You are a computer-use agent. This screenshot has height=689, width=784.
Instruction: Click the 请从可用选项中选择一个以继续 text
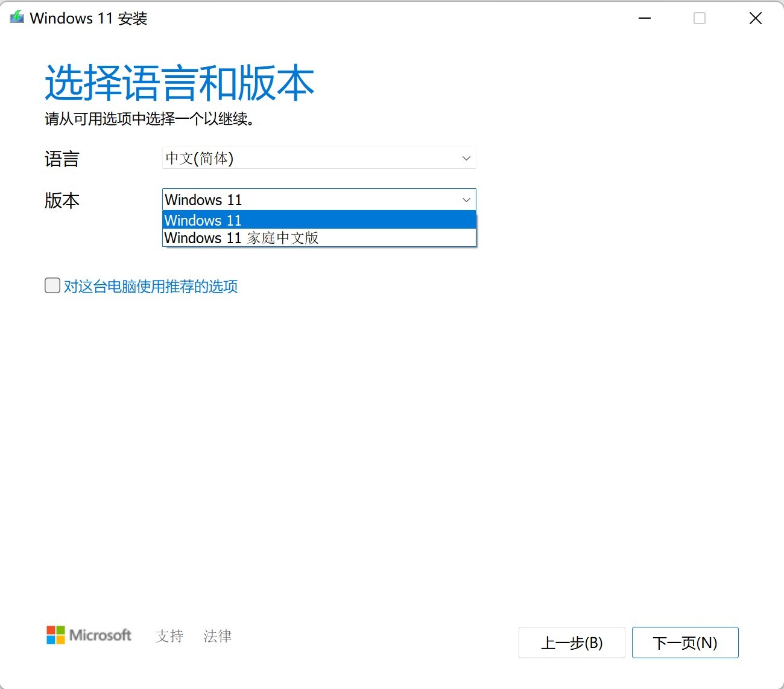coord(150,119)
